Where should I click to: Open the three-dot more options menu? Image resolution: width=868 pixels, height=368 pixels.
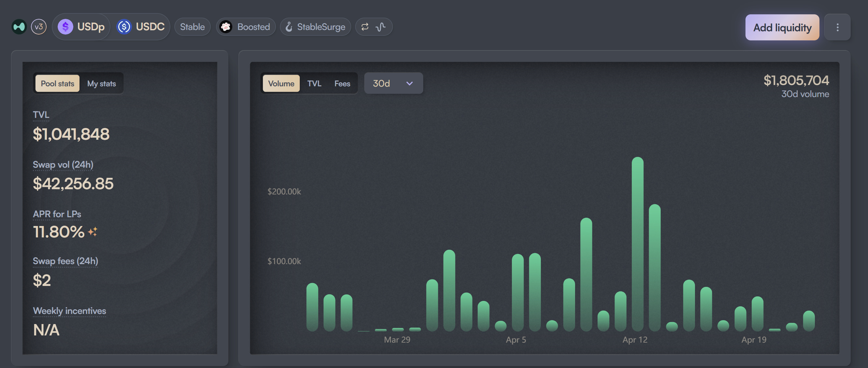coord(837,27)
